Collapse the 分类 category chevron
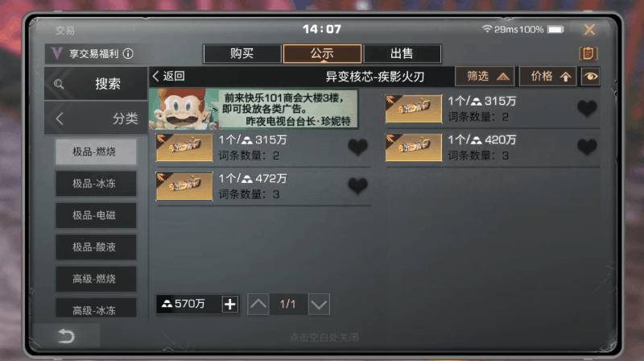Image resolution: width=644 pixels, height=361 pixels. 60,118
